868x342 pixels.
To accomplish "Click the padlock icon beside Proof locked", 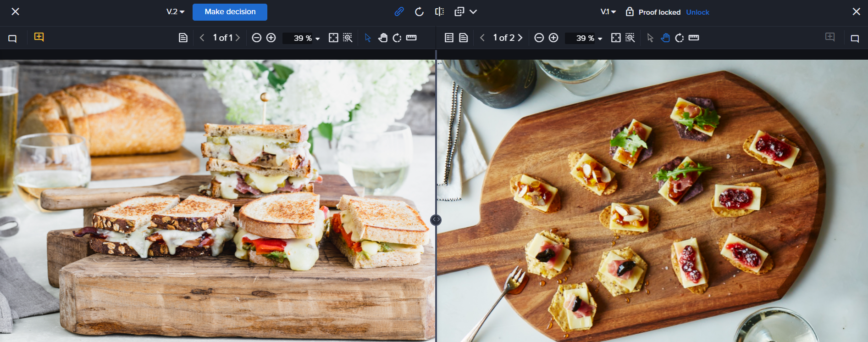I will point(630,11).
